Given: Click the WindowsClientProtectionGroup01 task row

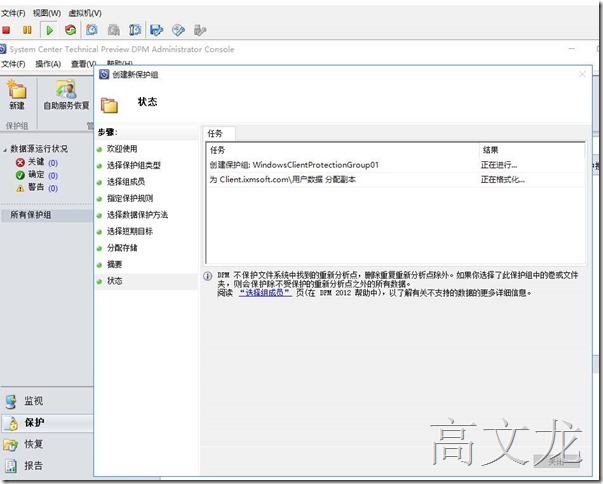Looking at the screenshot, I should click(396, 165).
